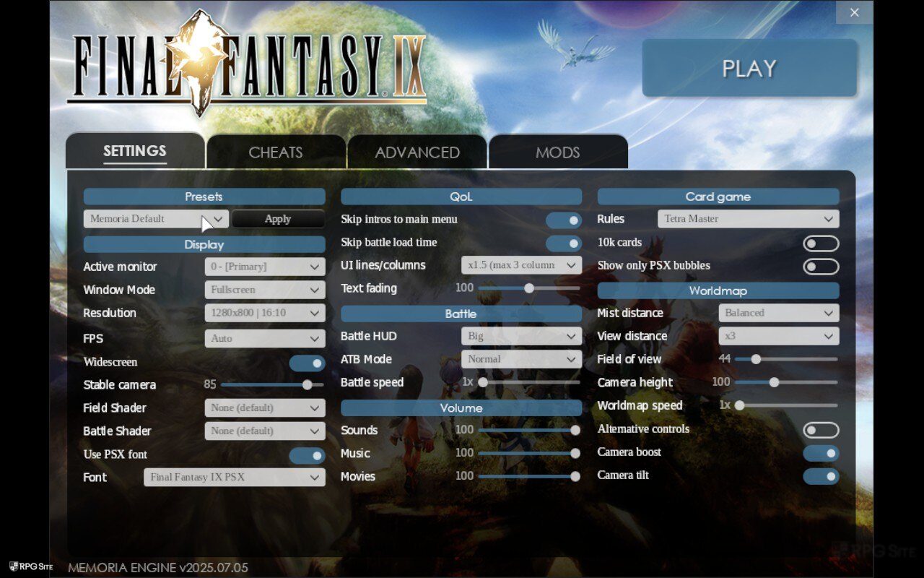Click the MEMORIA ENGINE v2025.07.05 version text

(158, 568)
